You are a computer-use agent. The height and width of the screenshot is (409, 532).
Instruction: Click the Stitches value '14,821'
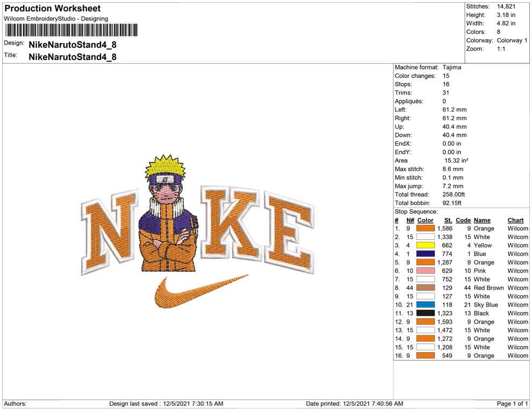pyautogui.click(x=506, y=6)
